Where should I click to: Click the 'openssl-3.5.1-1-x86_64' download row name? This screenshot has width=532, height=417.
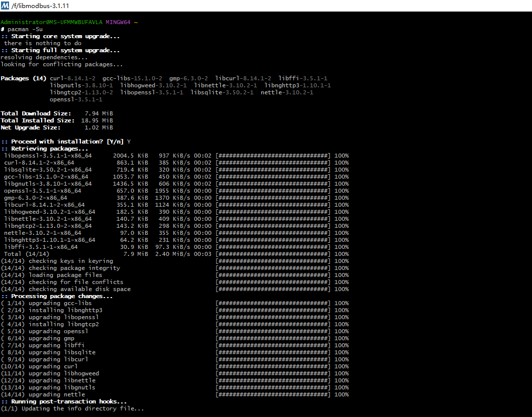click(x=42, y=191)
